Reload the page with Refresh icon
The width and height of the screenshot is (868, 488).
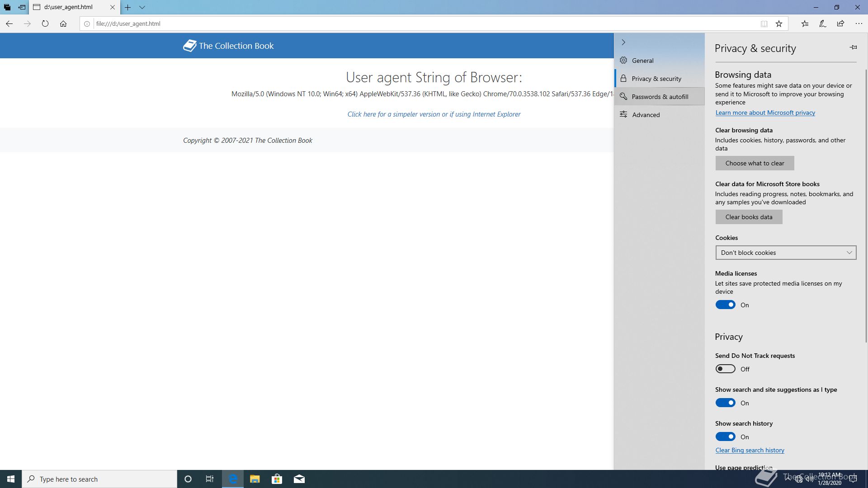point(45,23)
